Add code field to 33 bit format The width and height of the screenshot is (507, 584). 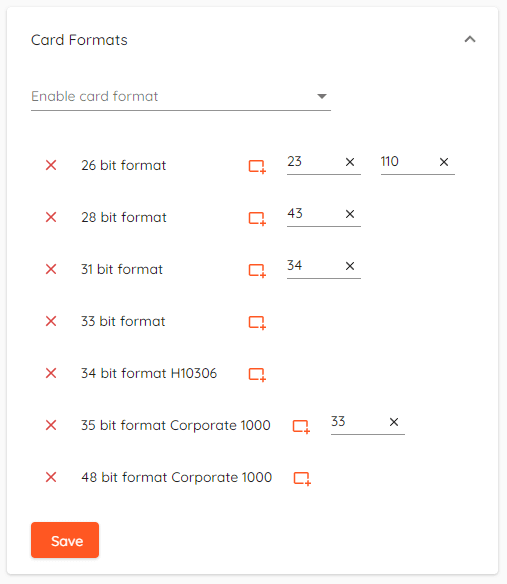coord(257,322)
